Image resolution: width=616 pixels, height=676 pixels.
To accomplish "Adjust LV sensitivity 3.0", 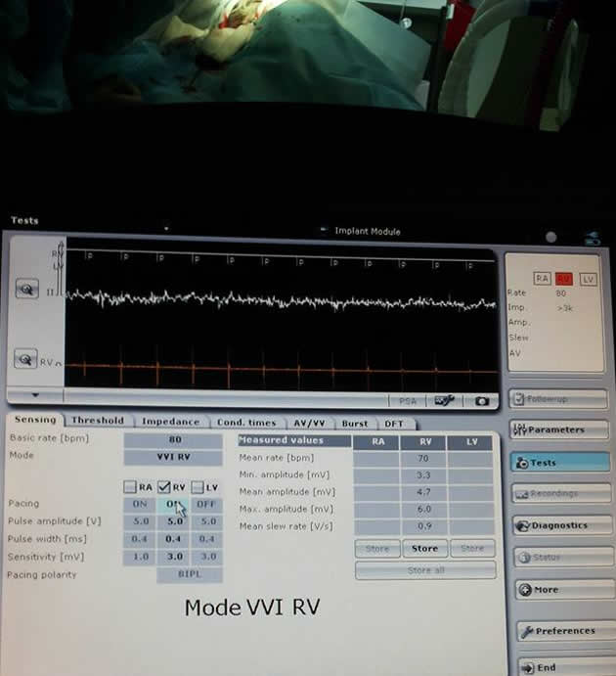I will coord(206,557).
